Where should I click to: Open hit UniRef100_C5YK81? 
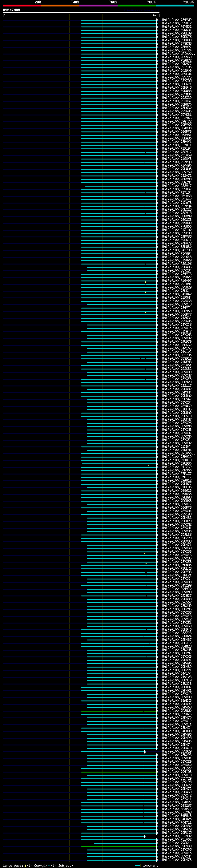point(176,115)
